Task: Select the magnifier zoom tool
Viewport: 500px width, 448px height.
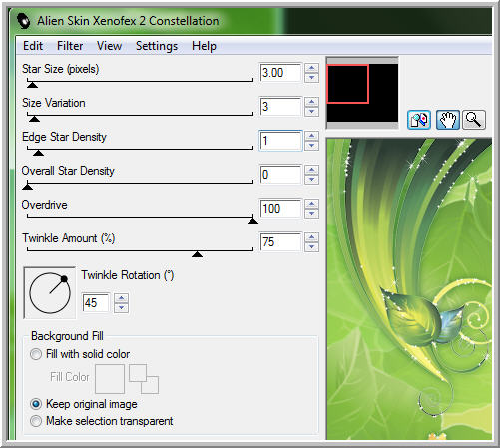Action: [x=474, y=120]
